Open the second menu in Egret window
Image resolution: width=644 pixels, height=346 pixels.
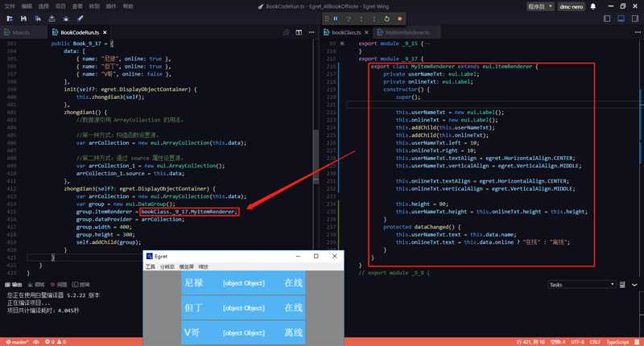tap(167, 267)
